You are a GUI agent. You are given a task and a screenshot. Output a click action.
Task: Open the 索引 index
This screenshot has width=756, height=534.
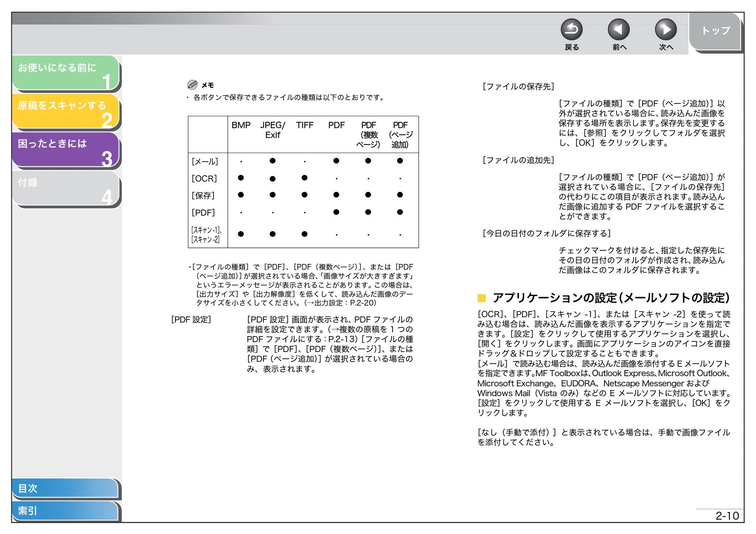(65, 511)
